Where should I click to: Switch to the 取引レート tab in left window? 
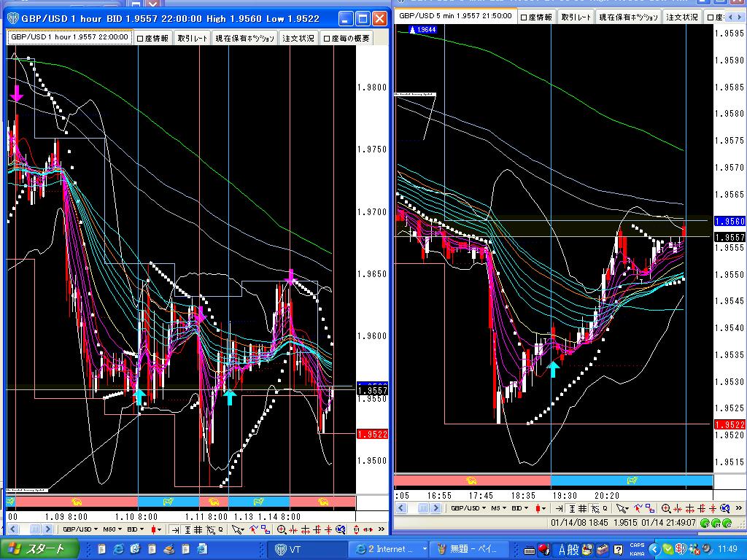tap(193, 38)
